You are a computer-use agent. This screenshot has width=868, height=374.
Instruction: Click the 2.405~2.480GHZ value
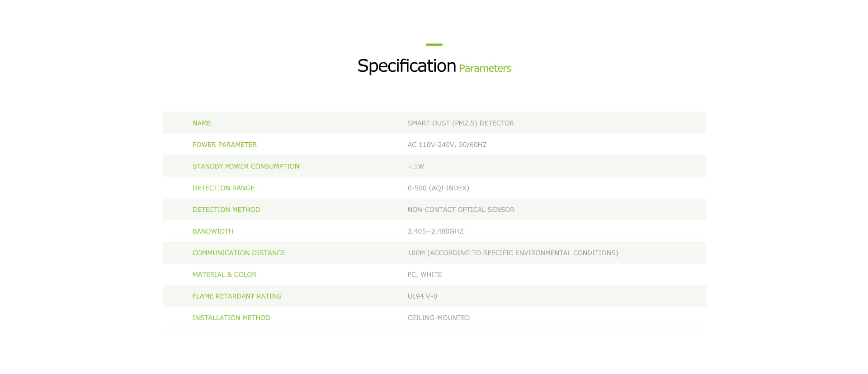point(435,231)
